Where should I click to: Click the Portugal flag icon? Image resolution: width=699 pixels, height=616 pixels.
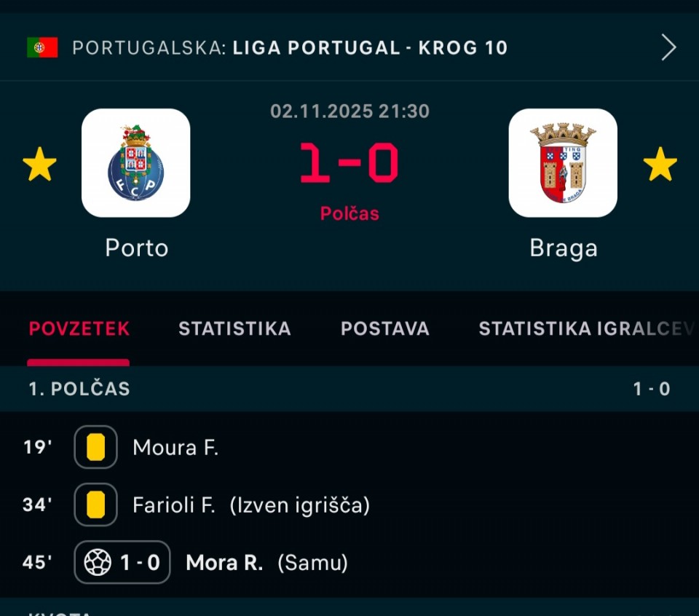point(42,48)
